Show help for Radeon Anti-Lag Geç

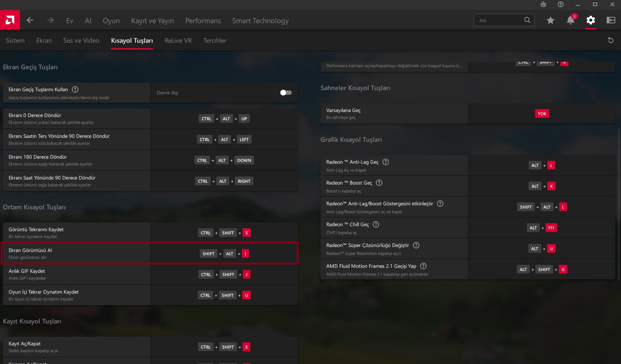(386, 162)
